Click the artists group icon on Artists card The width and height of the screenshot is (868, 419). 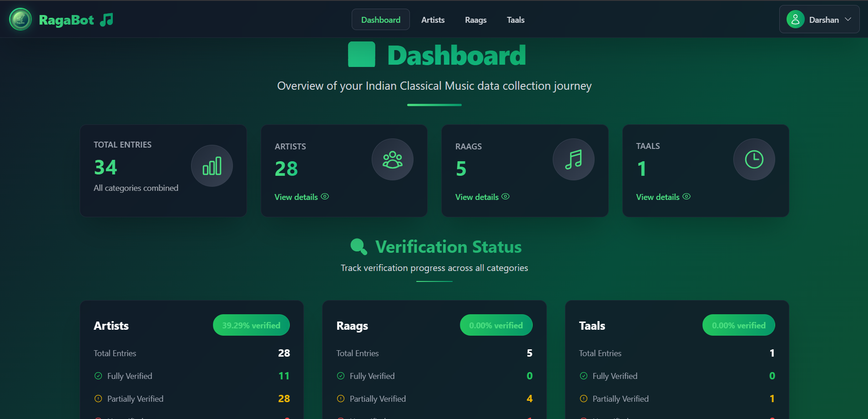coord(393,159)
